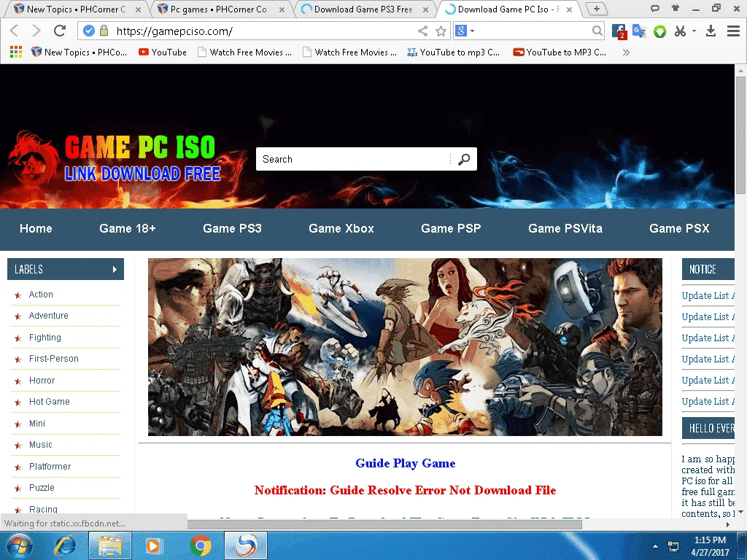
Task: Switch to the Pc games PHCorner tab
Action: click(219, 9)
